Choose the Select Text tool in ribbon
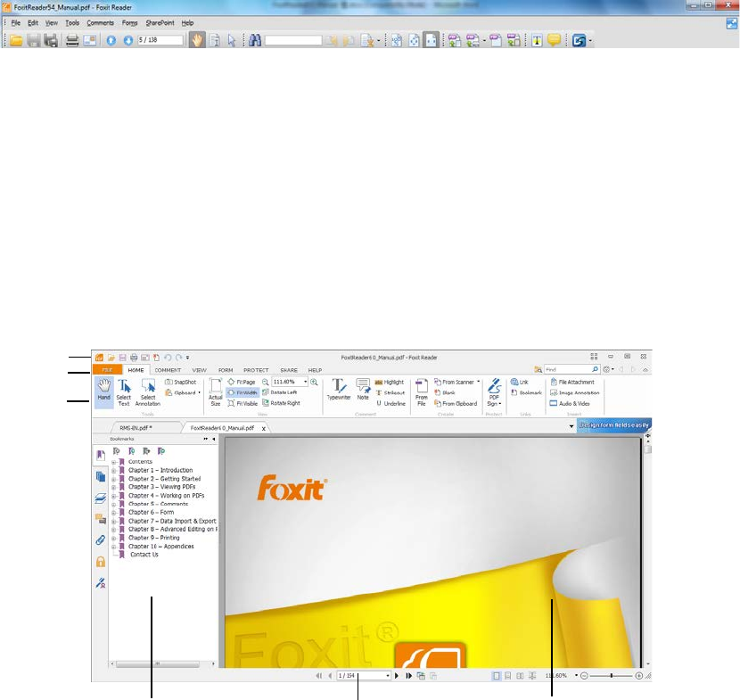 (124, 391)
